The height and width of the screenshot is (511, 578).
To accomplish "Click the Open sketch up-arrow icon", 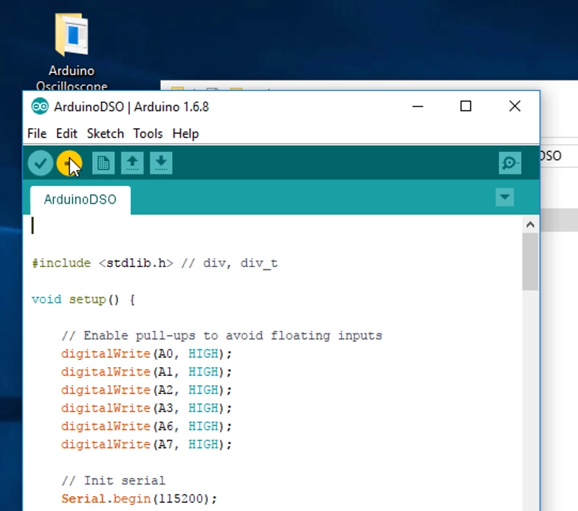I will click(x=132, y=163).
